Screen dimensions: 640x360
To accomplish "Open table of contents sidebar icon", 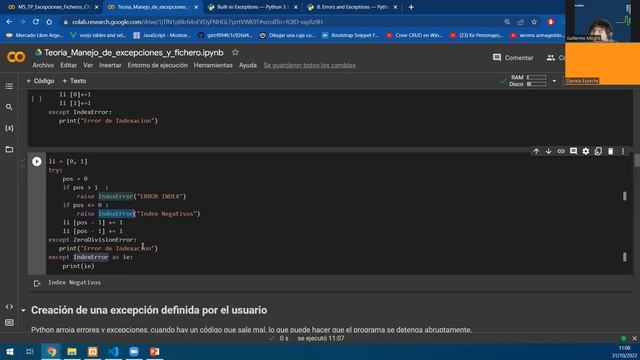I will 9,86.
